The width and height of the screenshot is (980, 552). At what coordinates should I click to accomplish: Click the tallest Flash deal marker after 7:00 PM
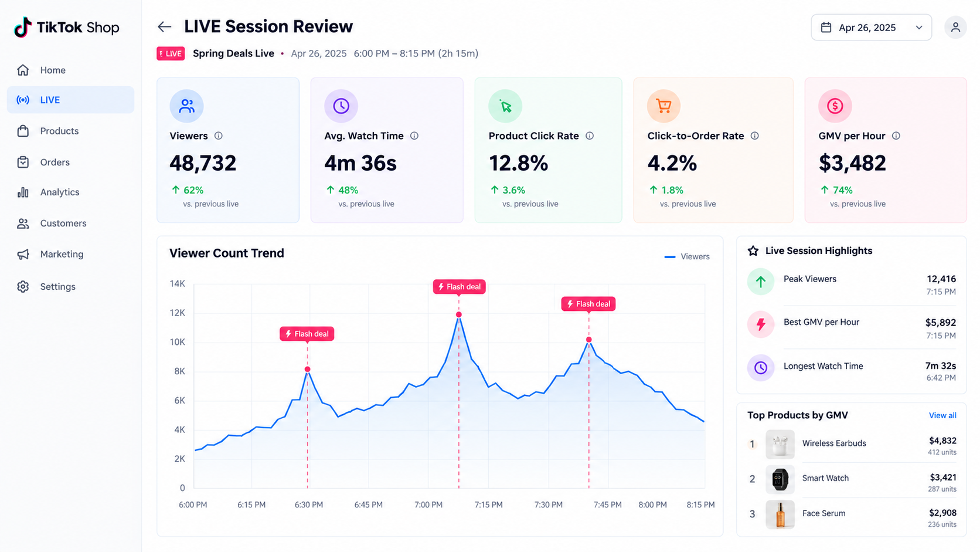459,287
